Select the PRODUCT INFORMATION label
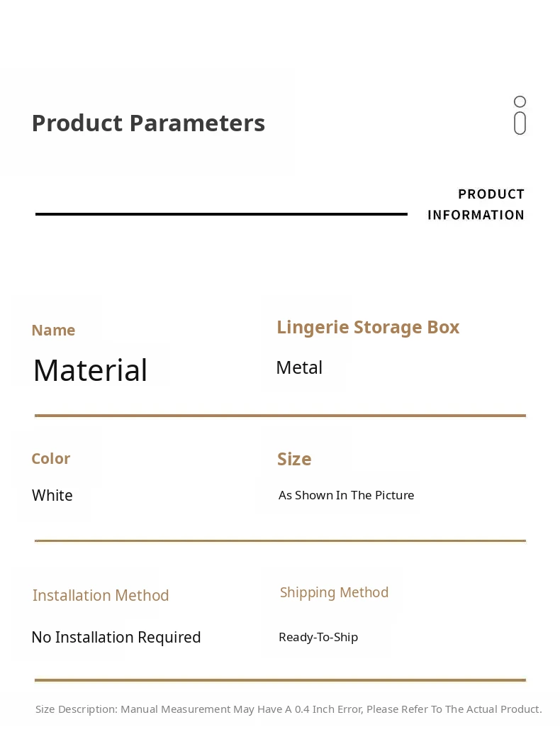 coord(476,204)
